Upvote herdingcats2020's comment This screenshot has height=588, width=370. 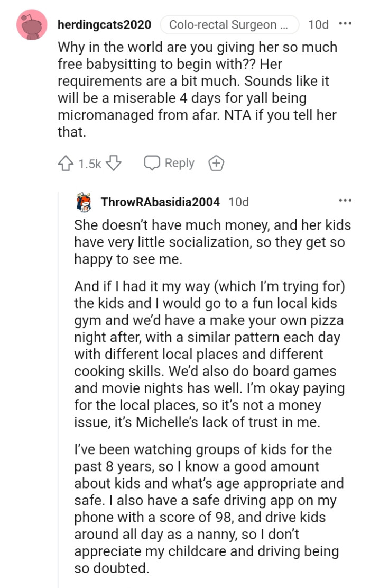pos(66,164)
